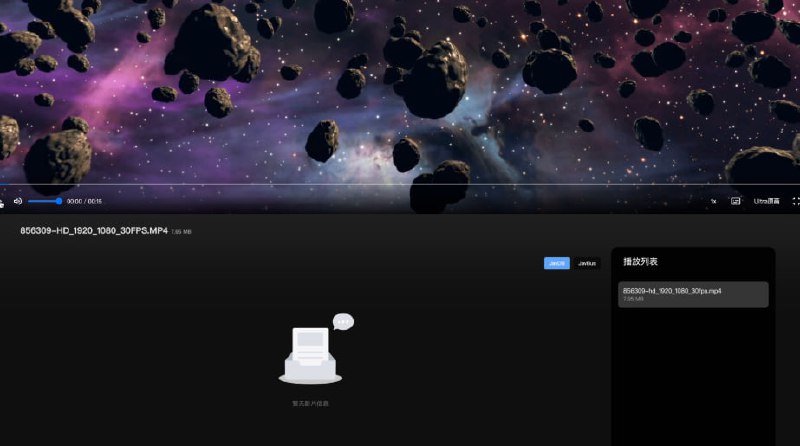Click the blue volume slider
The width and height of the screenshot is (800, 446).
(43, 201)
